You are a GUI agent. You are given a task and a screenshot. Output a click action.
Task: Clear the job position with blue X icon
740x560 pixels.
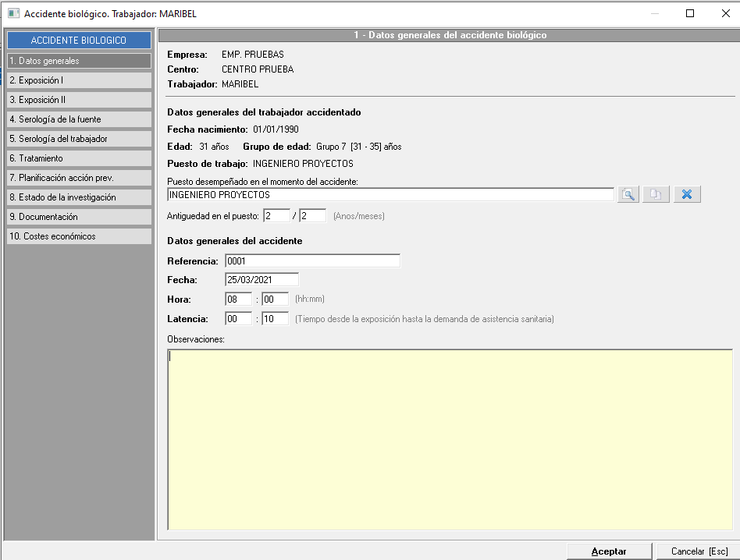point(687,195)
